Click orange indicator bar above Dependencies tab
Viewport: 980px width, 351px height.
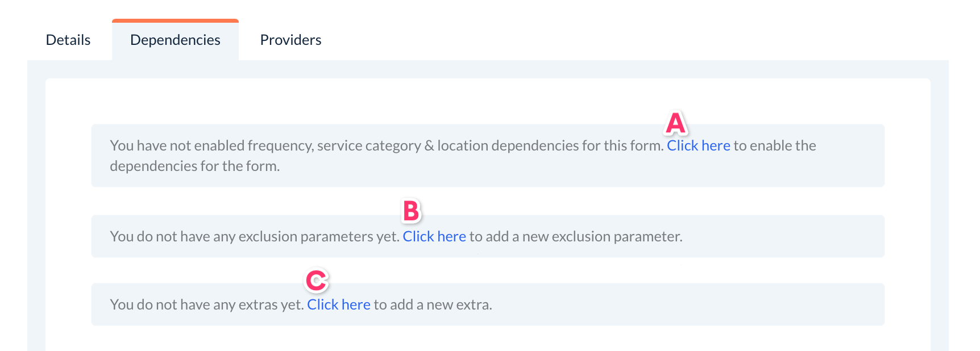click(x=175, y=21)
